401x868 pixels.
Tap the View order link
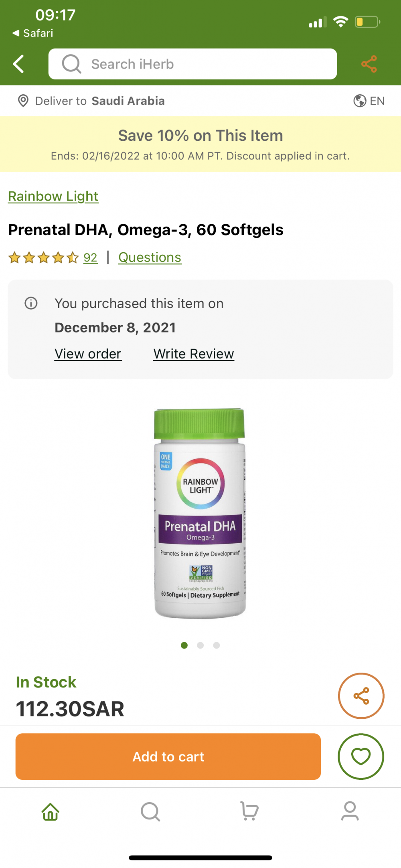coord(88,354)
